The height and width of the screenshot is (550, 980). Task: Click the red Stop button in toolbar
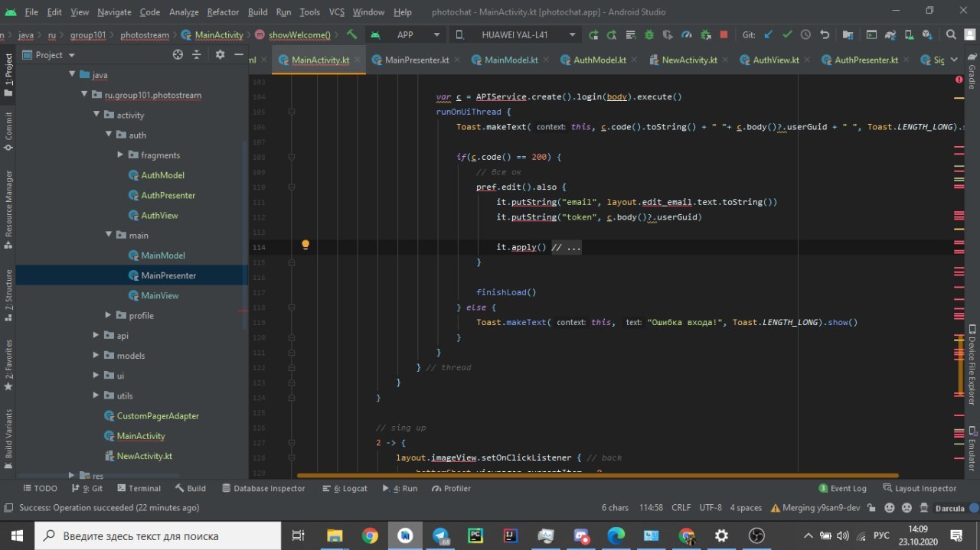(724, 34)
